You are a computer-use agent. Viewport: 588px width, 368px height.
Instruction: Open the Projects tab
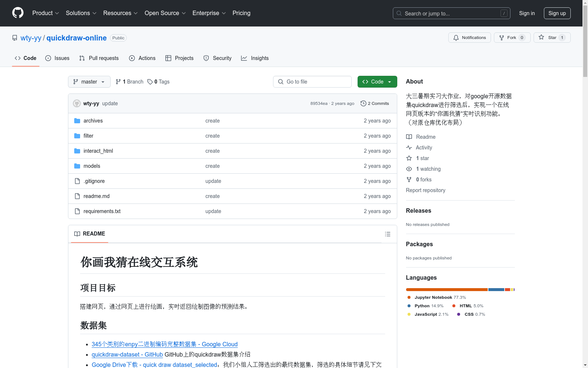179,58
